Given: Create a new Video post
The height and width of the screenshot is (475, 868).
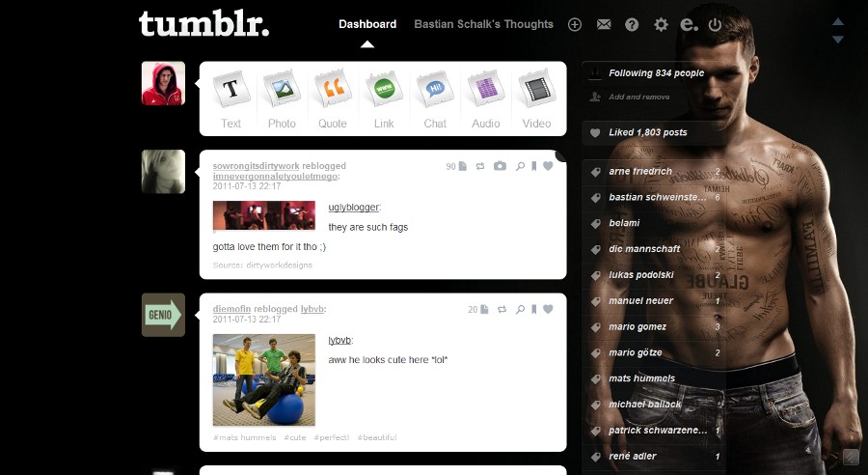Looking at the screenshot, I should click(x=536, y=99).
